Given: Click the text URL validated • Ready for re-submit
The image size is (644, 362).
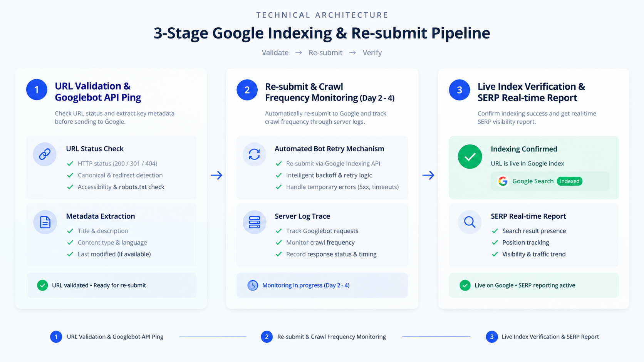Looking at the screenshot, I should [x=99, y=285].
